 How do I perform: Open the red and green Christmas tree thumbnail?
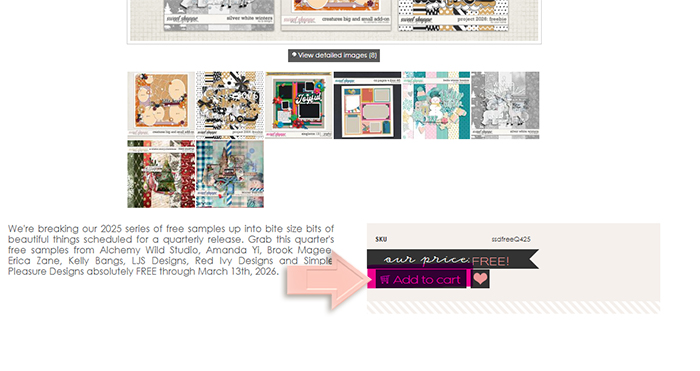click(161, 174)
